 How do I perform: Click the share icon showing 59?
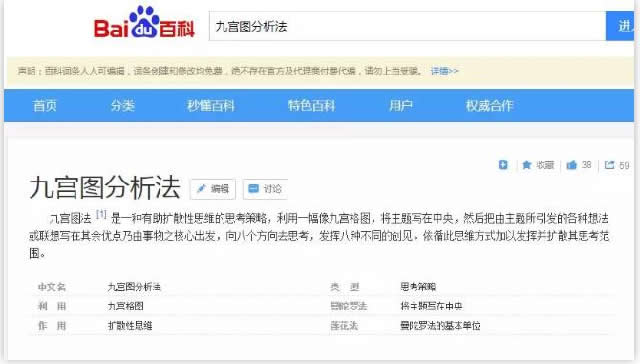tap(609, 165)
